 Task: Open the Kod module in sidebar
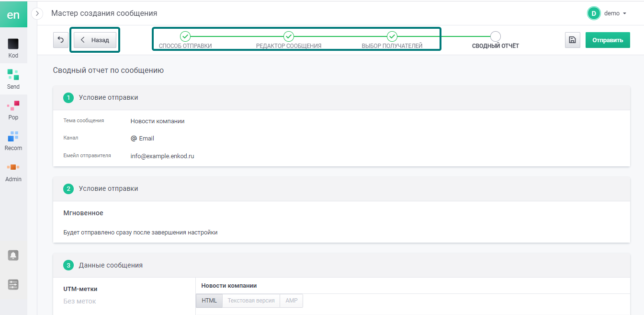click(x=13, y=49)
